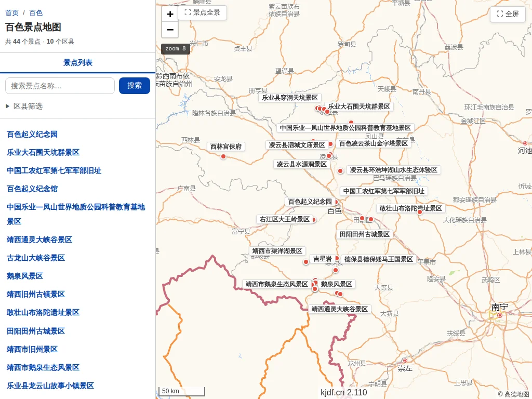Image resolution: width=532 pixels, height=399 pixels.
Task: Click the 中国工农红军第七军军部旧址 map label
Action: (x=384, y=191)
